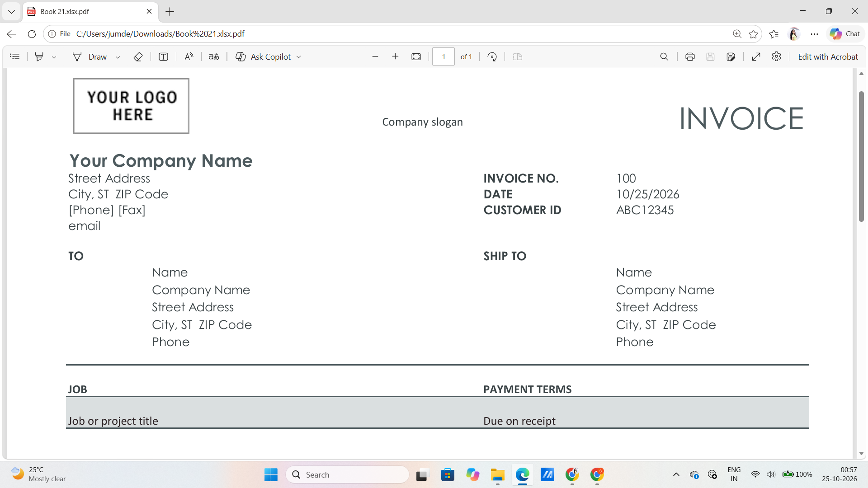The width and height of the screenshot is (868, 488).
Task: Add this page to favorites
Action: point(753,34)
